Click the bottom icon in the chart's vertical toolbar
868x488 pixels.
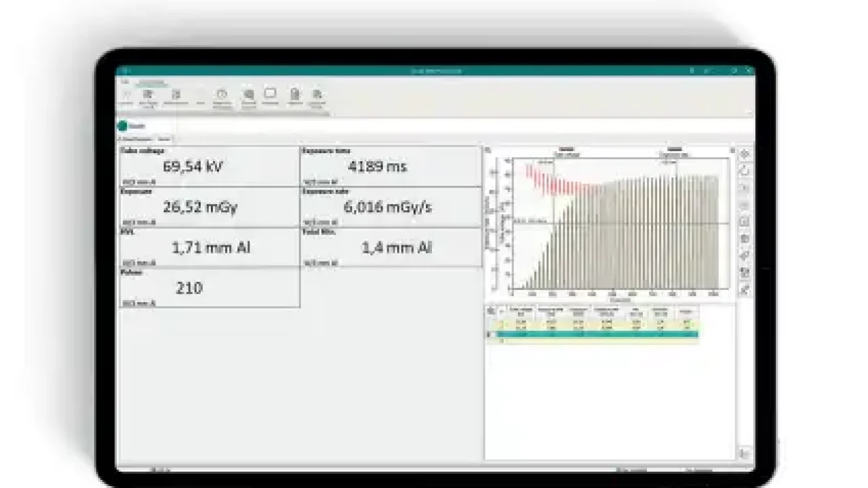[x=745, y=289]
